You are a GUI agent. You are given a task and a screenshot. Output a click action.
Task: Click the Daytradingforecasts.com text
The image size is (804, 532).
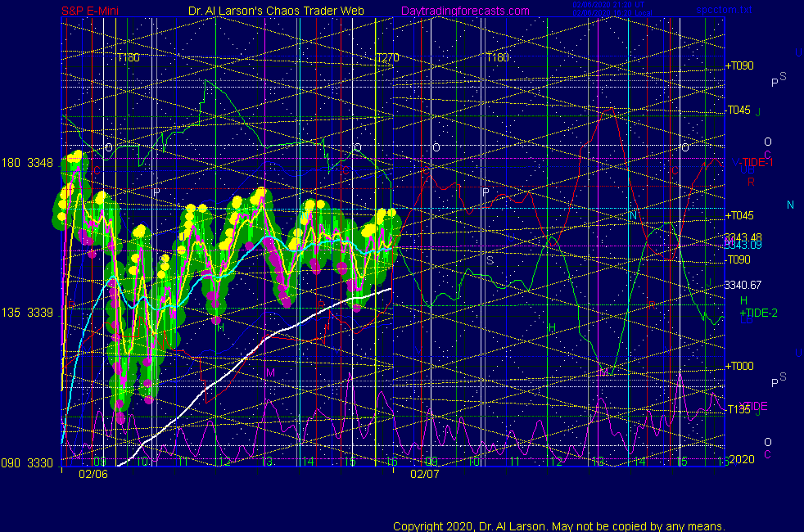[465, 11]
